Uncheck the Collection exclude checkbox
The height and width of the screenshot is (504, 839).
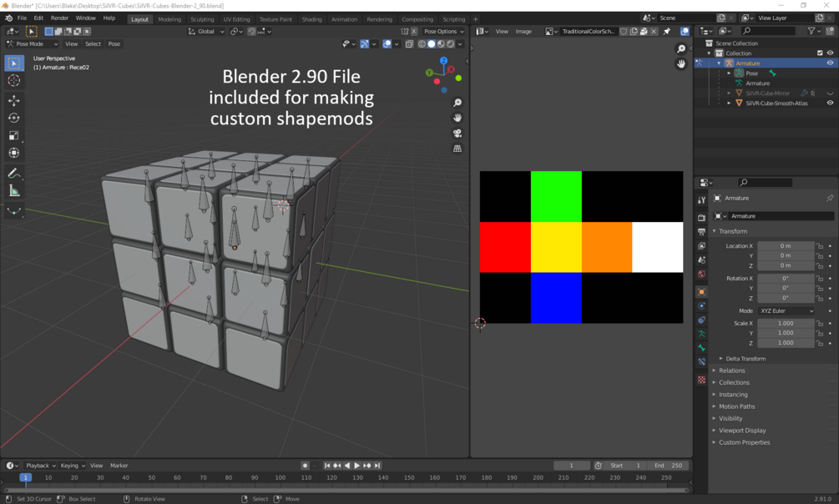(x=820, y=53)
